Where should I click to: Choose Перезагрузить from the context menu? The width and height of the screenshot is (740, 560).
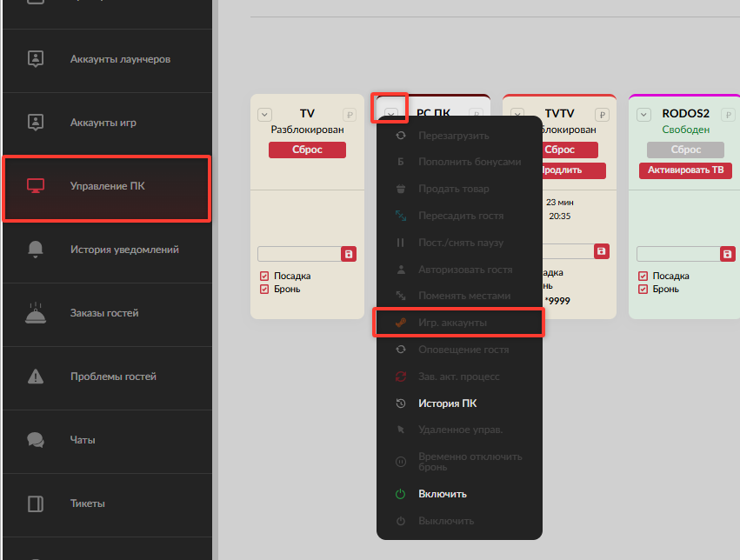[459, 136]
